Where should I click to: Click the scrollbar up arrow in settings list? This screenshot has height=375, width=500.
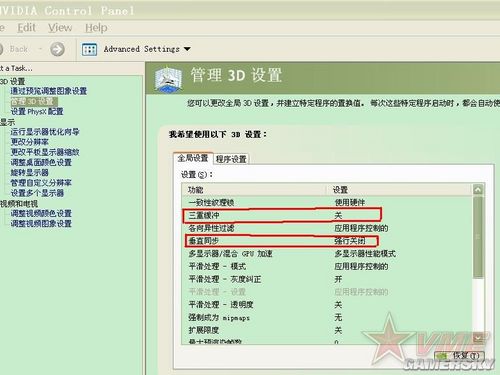pyautogui.click(x=478, y=190)
